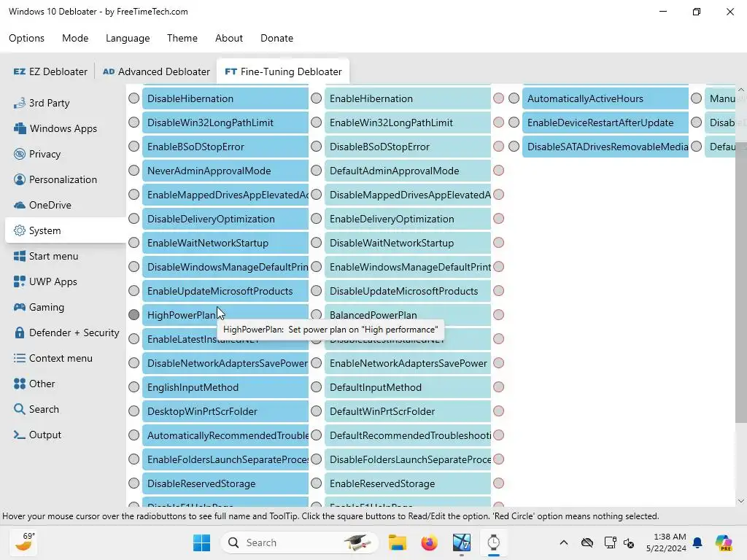Switch to the Advanced Debloater tab
The width and height of the screenshot is (747, 560).
coord(156,71)
